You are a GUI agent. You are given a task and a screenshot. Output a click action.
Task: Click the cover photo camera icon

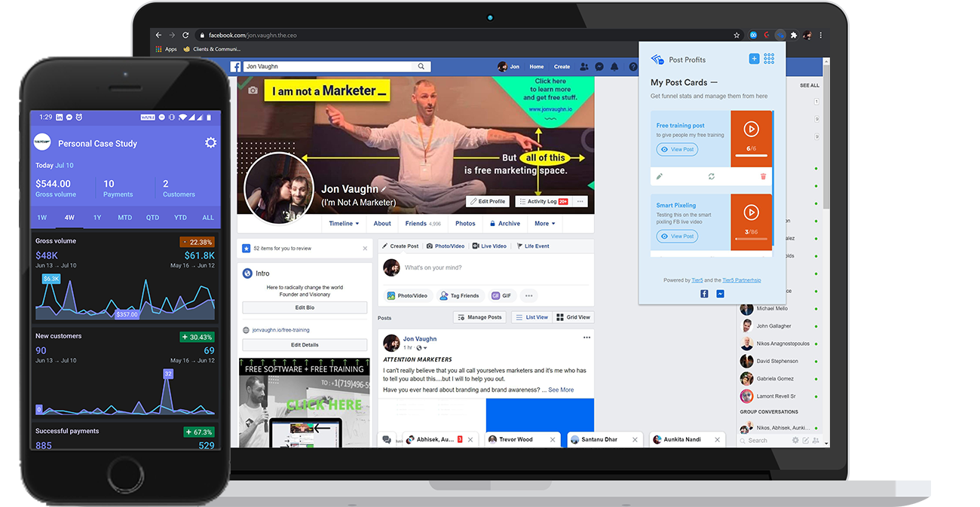[x=253, y=90]
